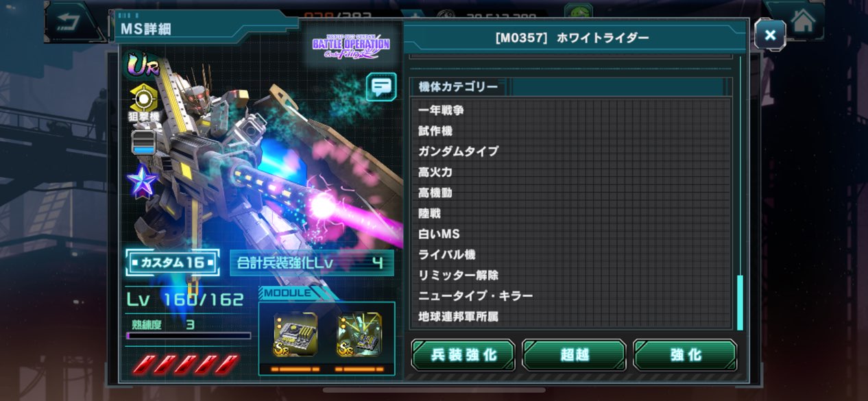Close the MS詳細 details dialog
The width and height of the screenshot is (868, 401).
[x=770, y=34]
